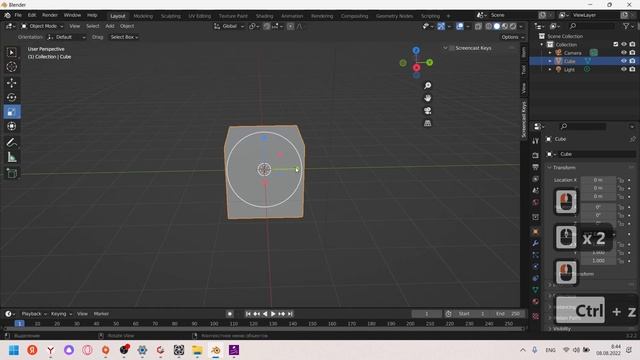Open the Render menu

(50, 15)
